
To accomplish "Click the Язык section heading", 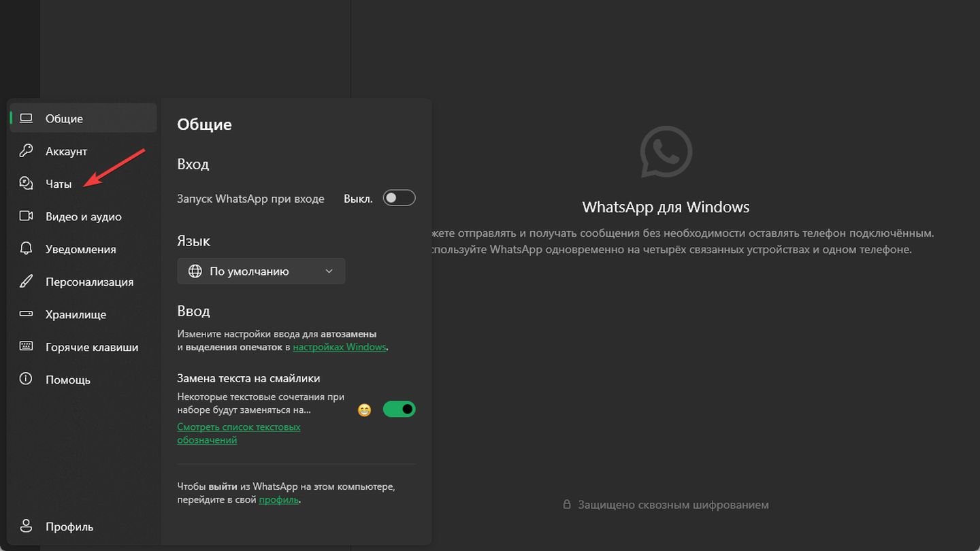I will [x=194, y=241].
